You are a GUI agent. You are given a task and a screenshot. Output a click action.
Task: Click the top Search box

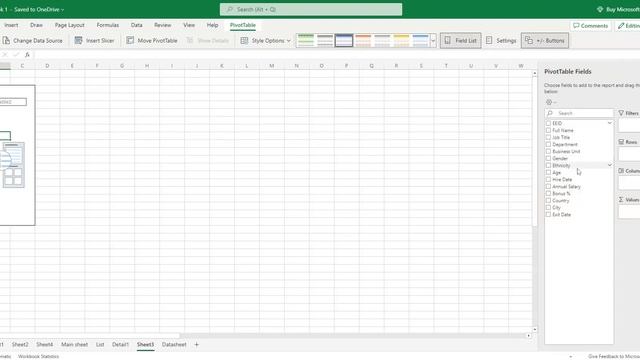[311, 9]
